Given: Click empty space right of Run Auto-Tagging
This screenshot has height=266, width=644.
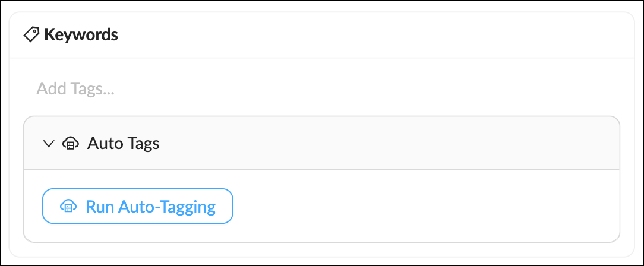Looking at the screenshot, I should 416,207.
